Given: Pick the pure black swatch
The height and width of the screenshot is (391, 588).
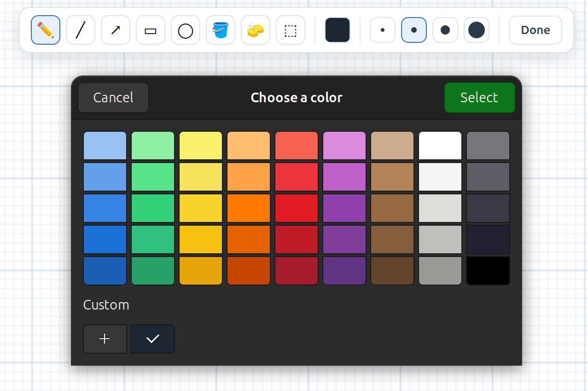Looking at the screenshot, I should coord(488,271).
